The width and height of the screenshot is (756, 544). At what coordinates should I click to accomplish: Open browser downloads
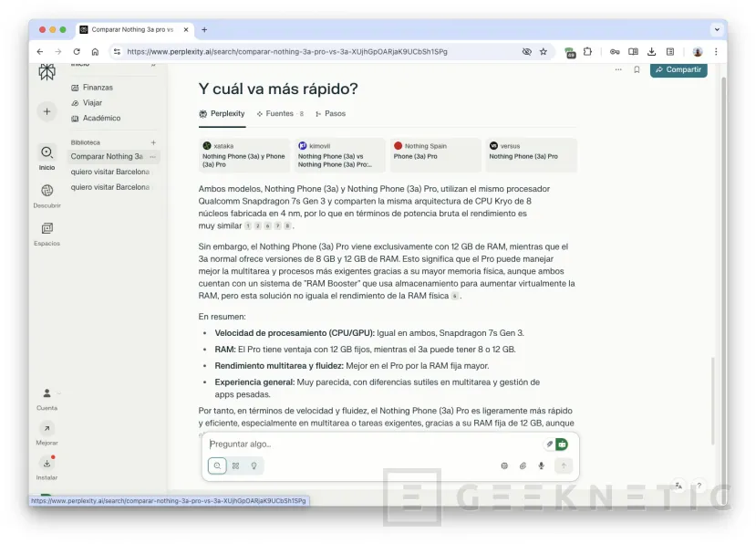pos(651,52)
